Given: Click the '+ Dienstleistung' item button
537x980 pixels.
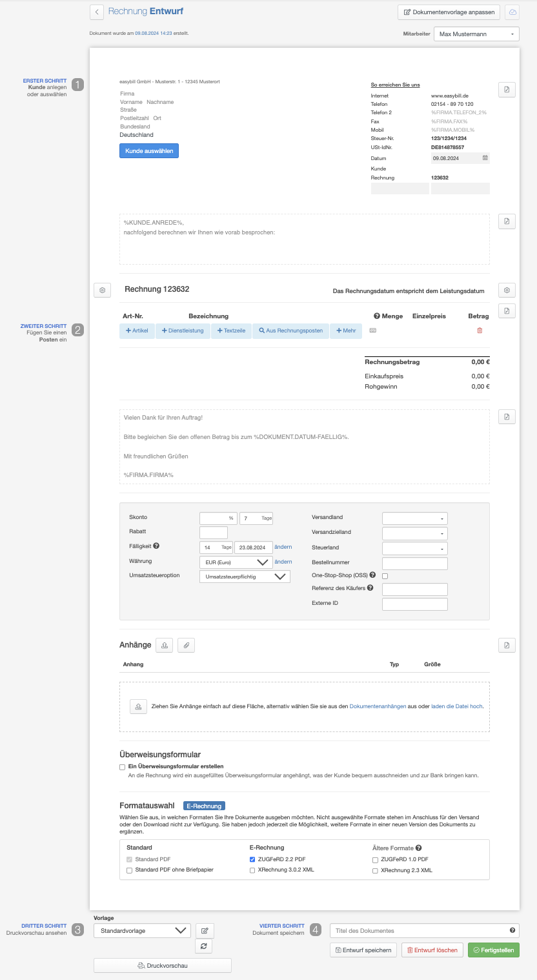Looking at the screenshot, I should click(x=183, y=331).
